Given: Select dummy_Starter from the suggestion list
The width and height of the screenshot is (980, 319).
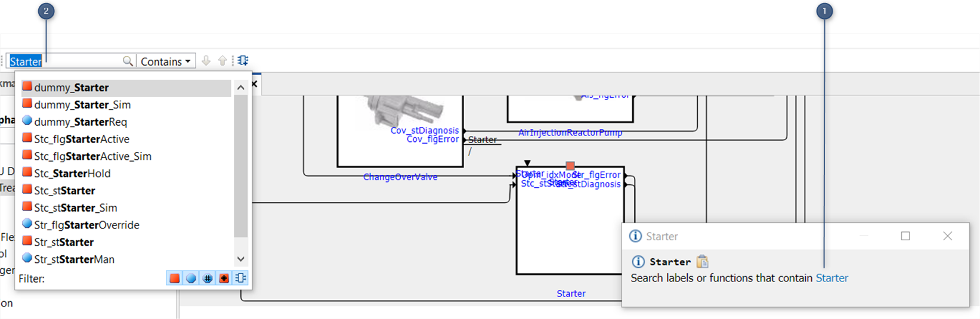Looking at the screenshot, I should coord(72,88).
